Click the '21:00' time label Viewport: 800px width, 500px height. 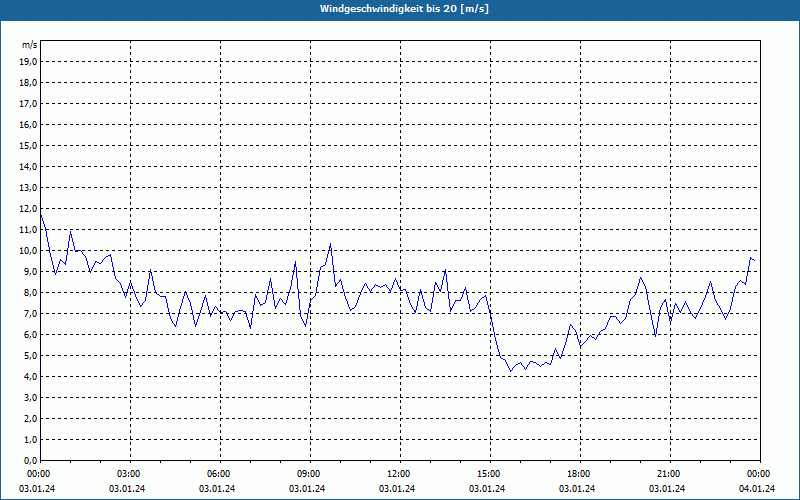668,474
